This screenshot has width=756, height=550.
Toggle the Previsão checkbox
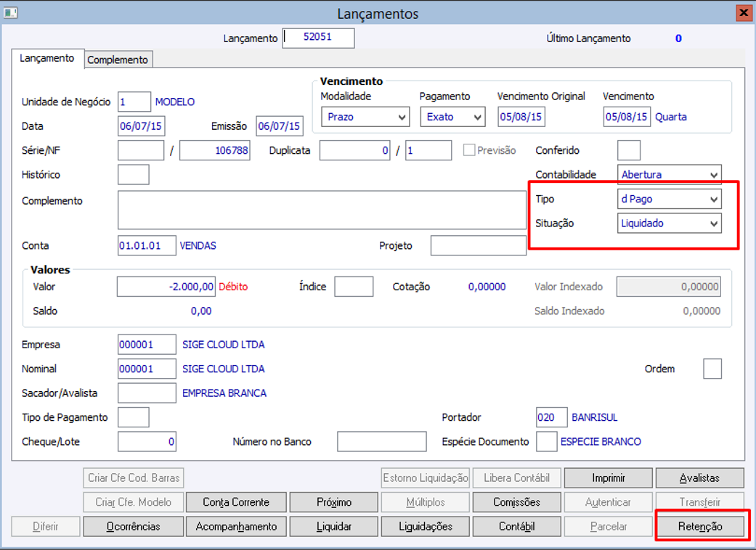click(468, 150)
